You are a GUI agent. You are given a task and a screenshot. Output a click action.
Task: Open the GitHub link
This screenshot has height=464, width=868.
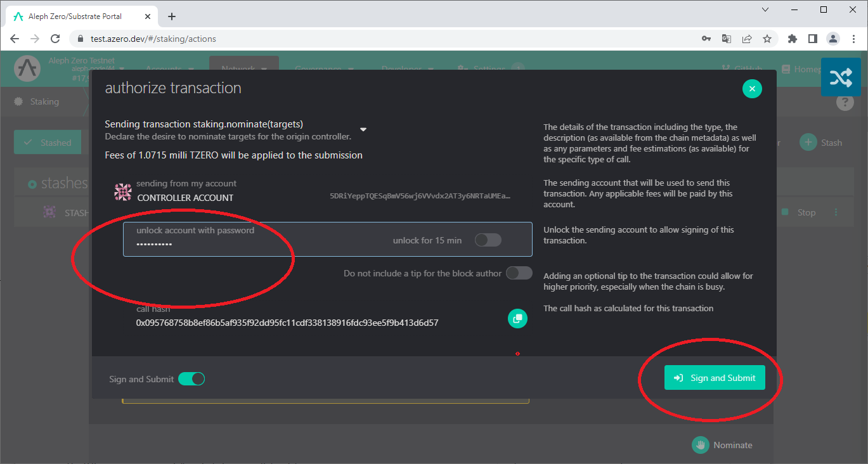742,68
